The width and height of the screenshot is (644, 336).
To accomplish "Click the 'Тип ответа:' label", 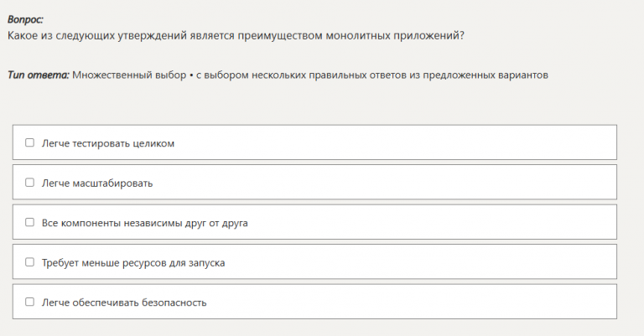I will 38,75.
